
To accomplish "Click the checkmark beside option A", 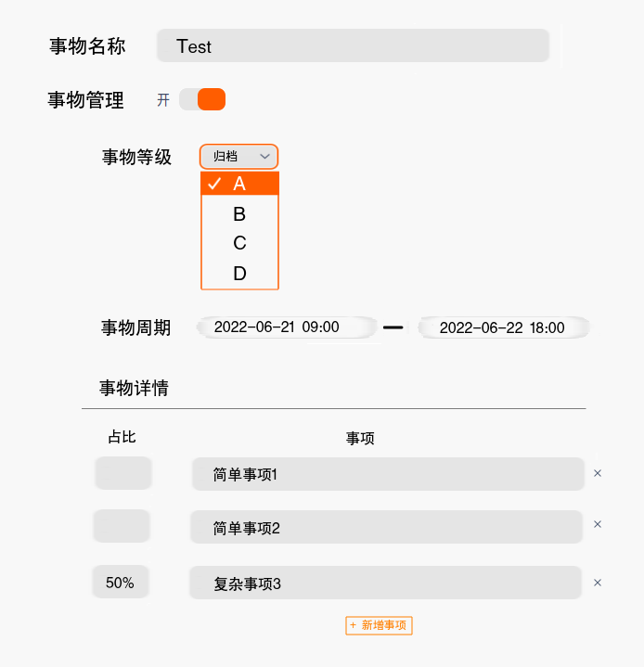I will [x=214, y=184].
